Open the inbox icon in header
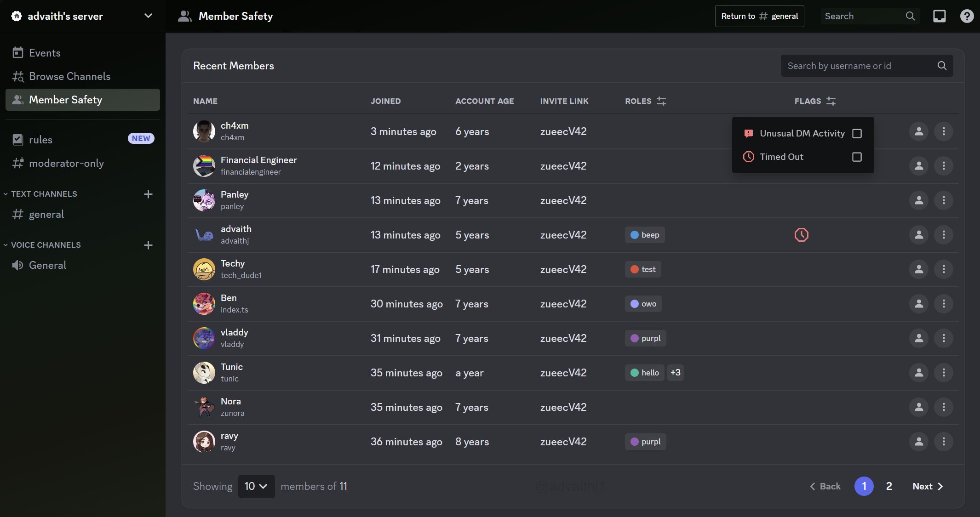Image resolution: width=980 pixels, height=517 pixels. tap(939, 16)
